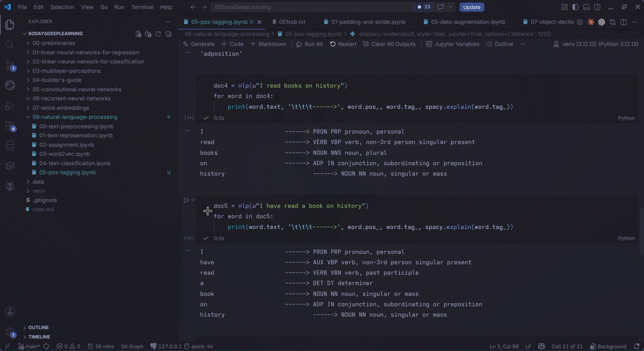Add a new Markdown cell

click(267, 44)
